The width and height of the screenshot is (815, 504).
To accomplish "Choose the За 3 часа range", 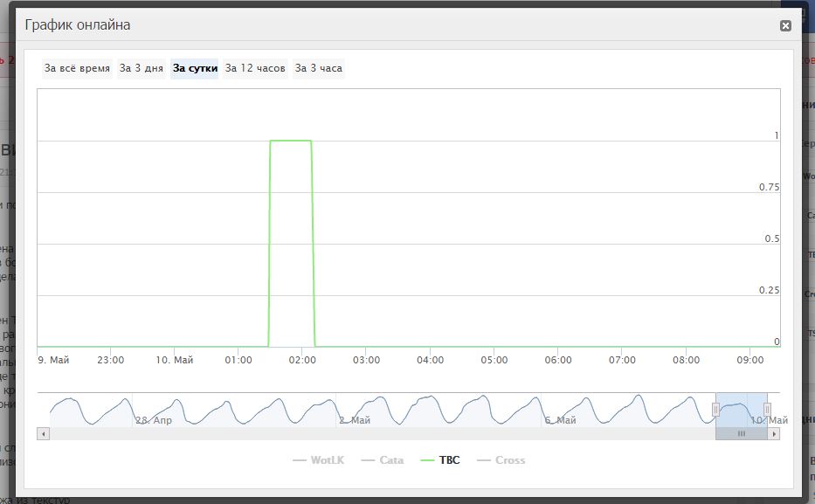I will click(319, 68).
